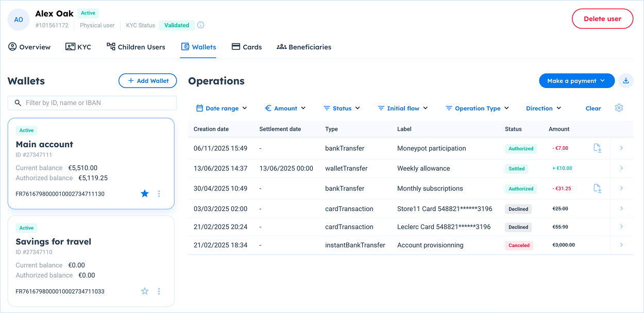Open the Status filter dropdown
Viewport: 644px width, 313px height.
(x=342, y=109)
